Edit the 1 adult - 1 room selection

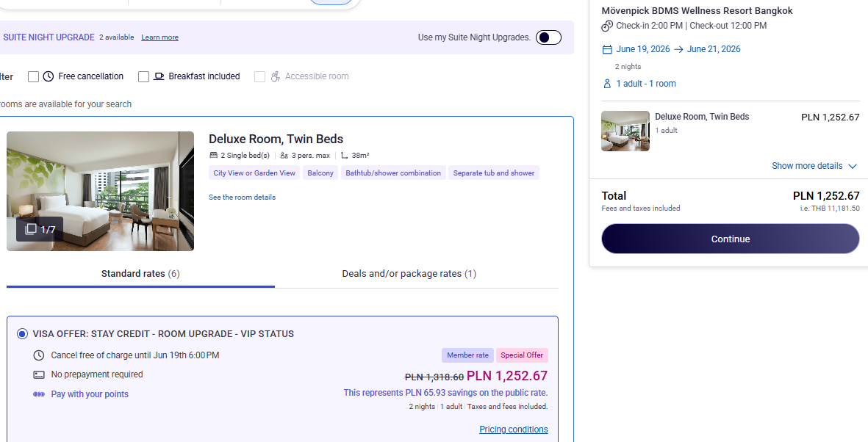646,84
